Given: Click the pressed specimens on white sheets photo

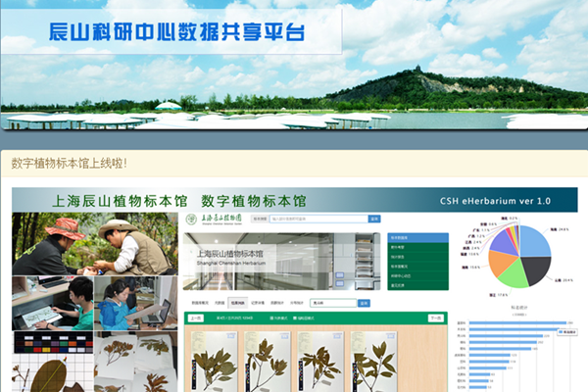Looking at the screenshot, I should pyautogui.click(x=136, y=362).
